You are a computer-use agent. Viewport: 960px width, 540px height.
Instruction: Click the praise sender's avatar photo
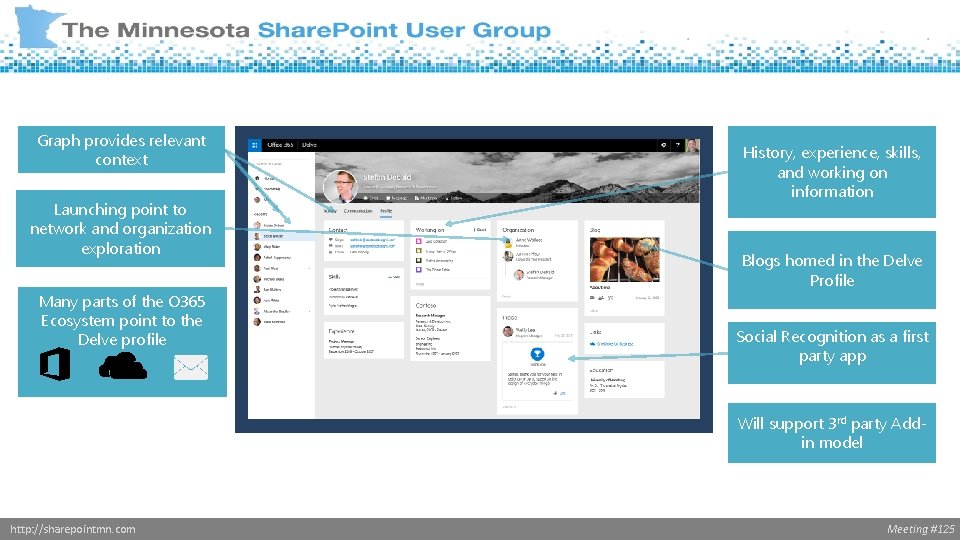click(x=508, y=332)
